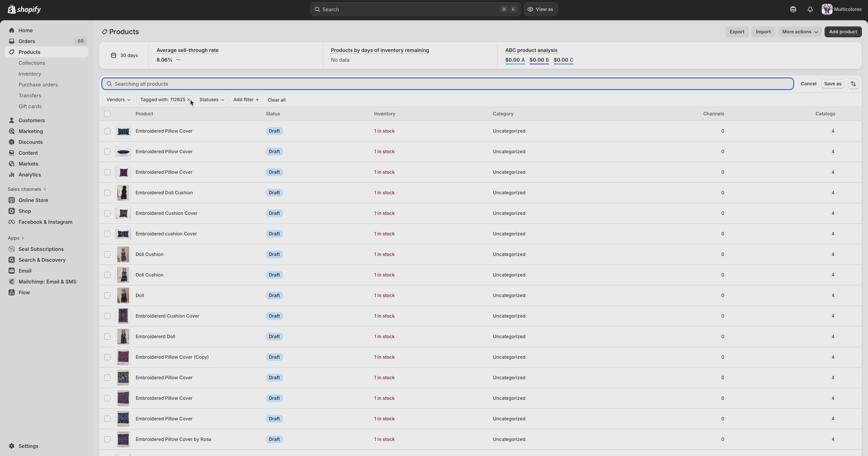Image resolution: width=868 pixels, height=456 pixels.
Task: Open the More actions dropdown
Action: coord(799,32)
